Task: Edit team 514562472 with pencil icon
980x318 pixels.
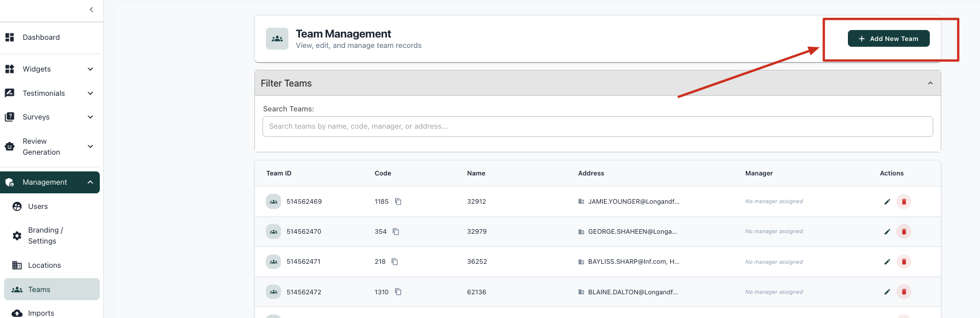Action: (887, 292)
